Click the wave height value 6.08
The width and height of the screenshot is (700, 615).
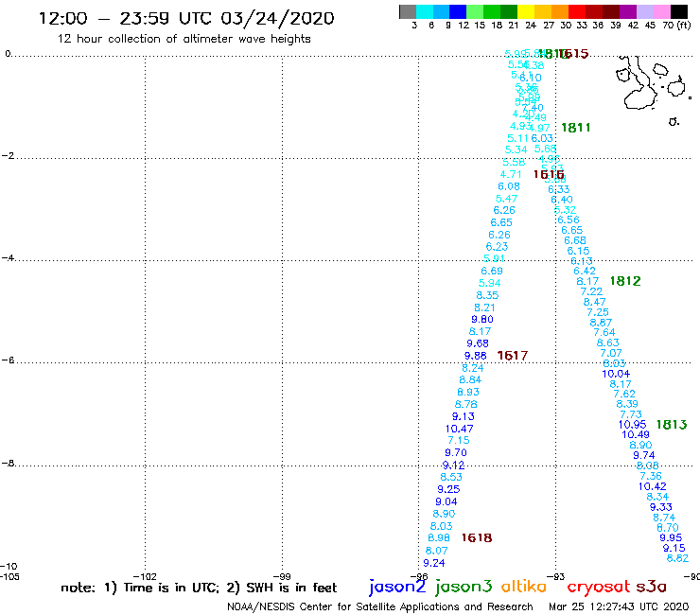[x=509, y=186]
